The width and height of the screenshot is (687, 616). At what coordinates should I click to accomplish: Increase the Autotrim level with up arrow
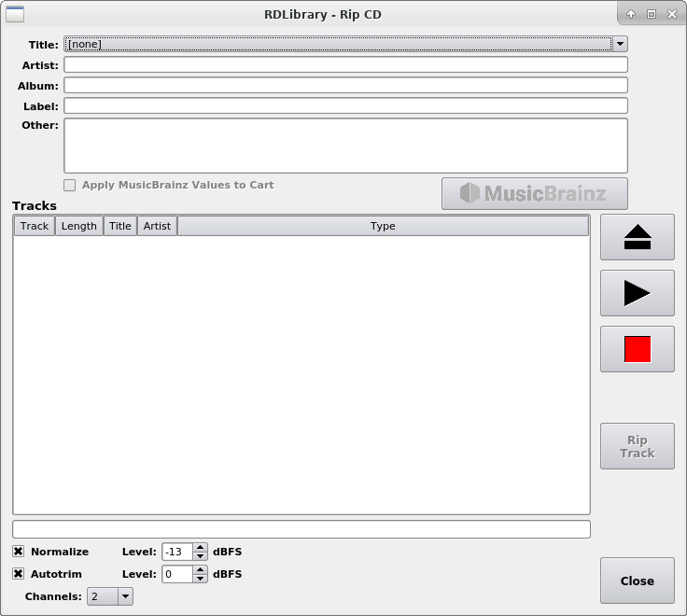(x=200, y=569)
